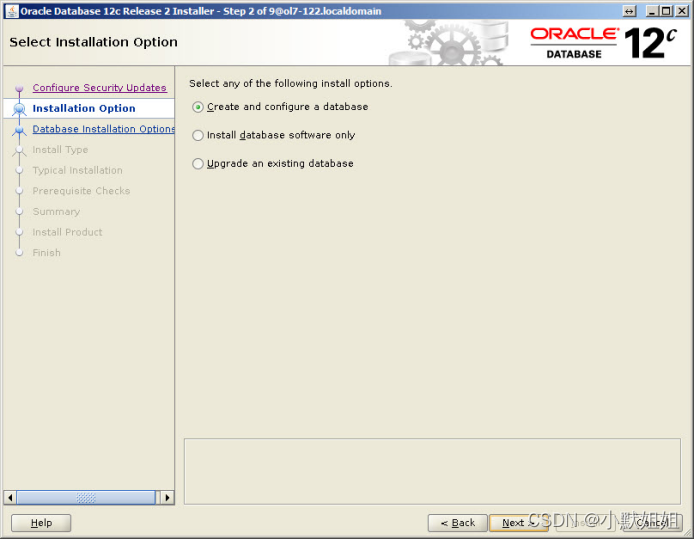The height and width of the screenshot is (539, 695).
Task: Cancel the installer
Action: pyautogui.click(x=652, y=523)
